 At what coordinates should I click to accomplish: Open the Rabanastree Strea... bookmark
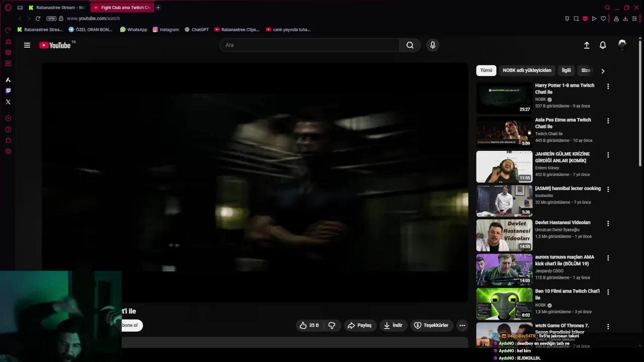coord(40,30)
